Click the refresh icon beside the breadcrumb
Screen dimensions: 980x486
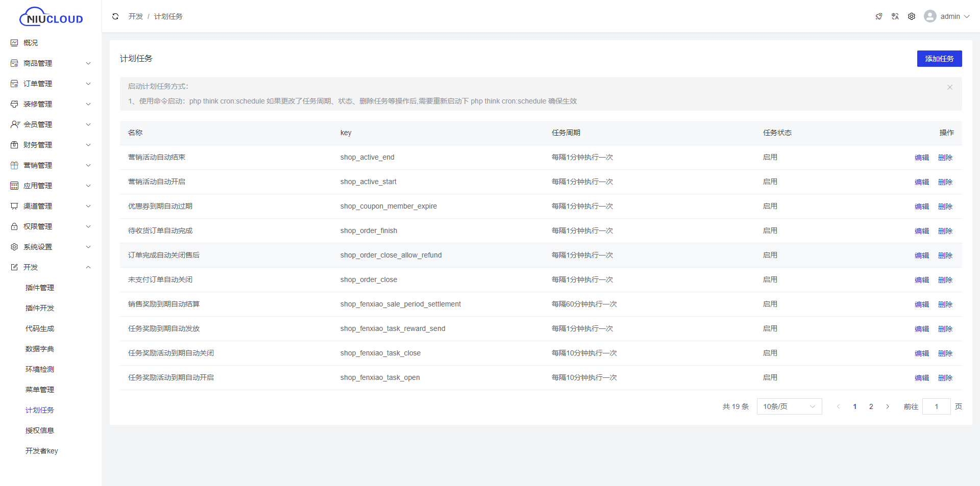pos(115,16)
